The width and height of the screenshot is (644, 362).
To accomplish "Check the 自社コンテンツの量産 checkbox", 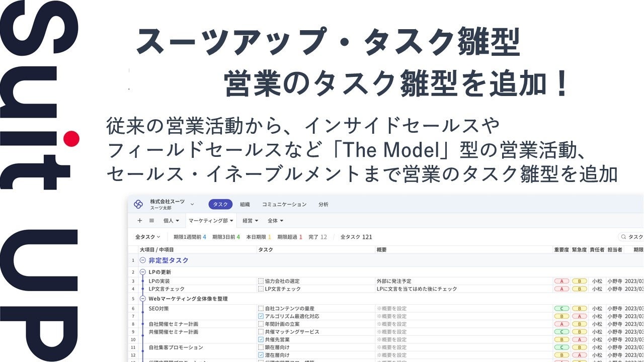I will (x=261, y=308).
